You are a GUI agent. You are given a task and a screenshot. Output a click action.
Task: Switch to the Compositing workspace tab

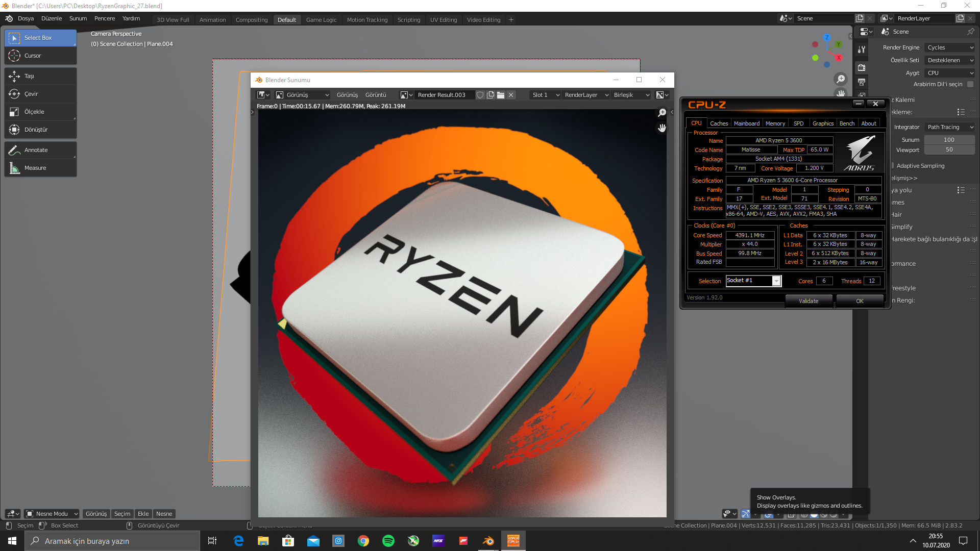click(x=252, y=20)
